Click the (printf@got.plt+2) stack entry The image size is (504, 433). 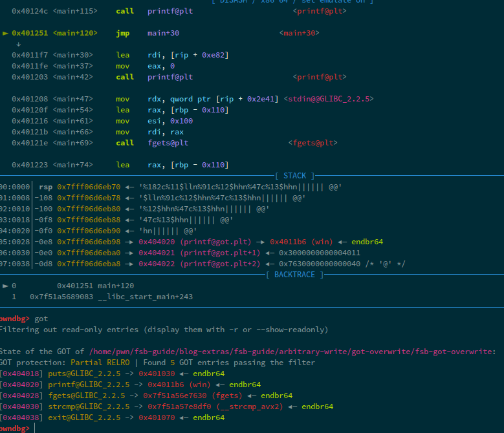click(223, 264)
